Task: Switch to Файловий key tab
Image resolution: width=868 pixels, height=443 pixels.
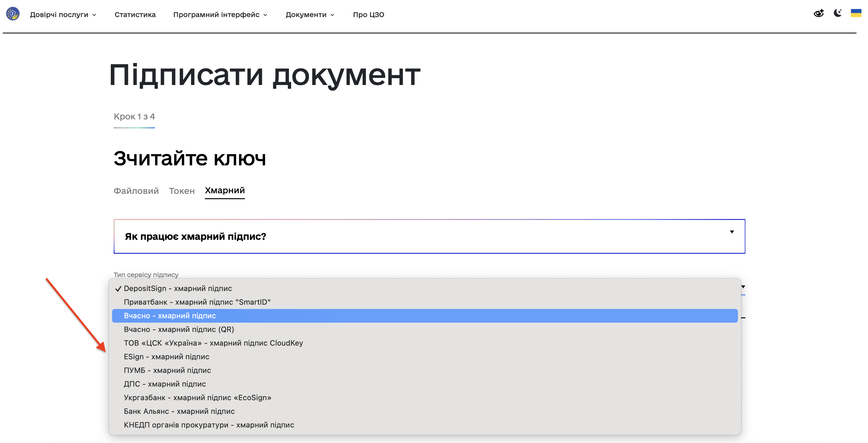Action: click(136, 191)
